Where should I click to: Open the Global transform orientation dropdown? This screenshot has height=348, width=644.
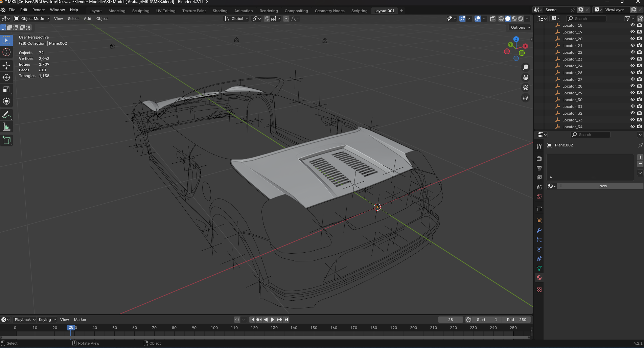click(236, 19)
